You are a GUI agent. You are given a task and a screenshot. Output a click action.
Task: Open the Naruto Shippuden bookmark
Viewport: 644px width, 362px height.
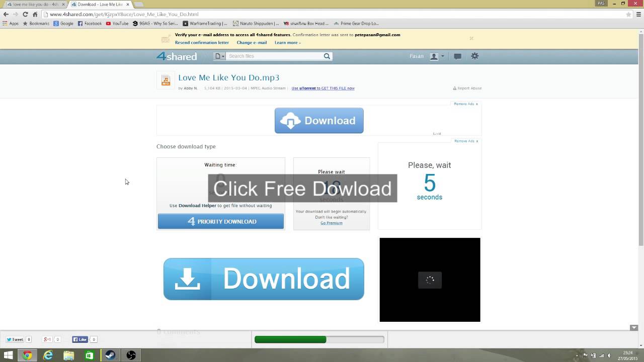[x=256, y=23]
